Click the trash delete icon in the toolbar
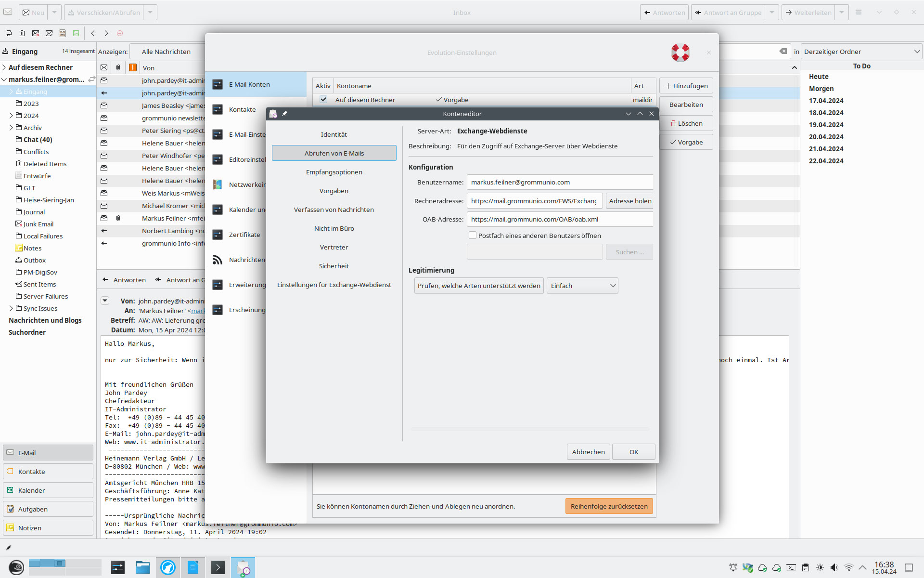 22,33
